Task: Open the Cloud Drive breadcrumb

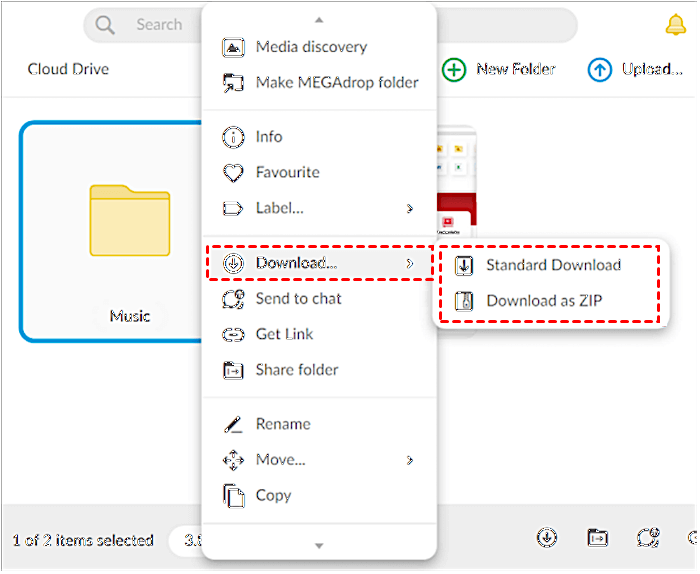Action: [68, 69]
